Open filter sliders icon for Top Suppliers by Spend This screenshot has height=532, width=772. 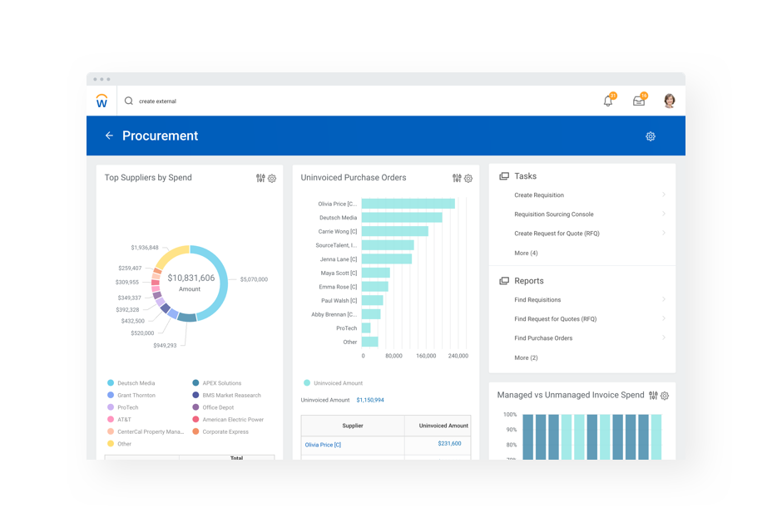click(260, 178)
